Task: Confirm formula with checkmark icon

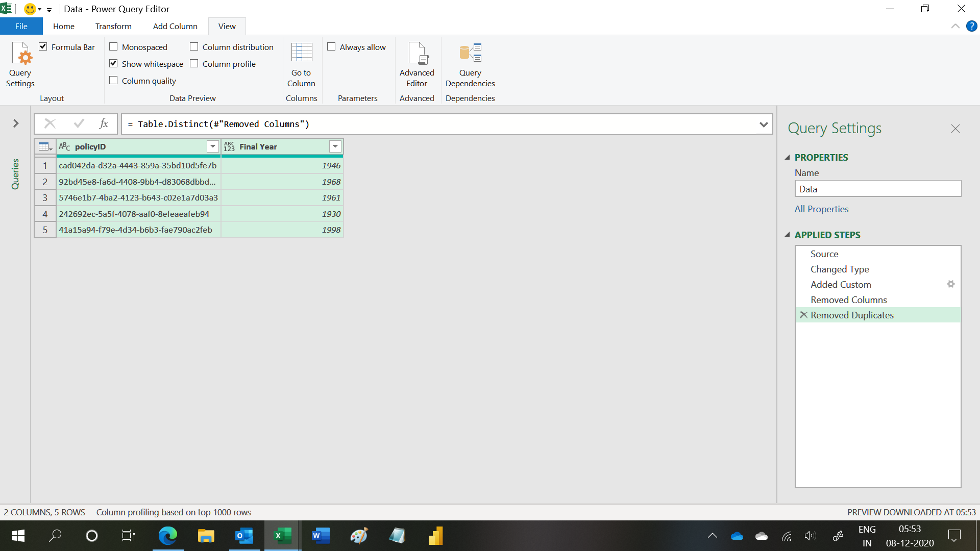Action: pyautogui.click(x=79, y=123)
